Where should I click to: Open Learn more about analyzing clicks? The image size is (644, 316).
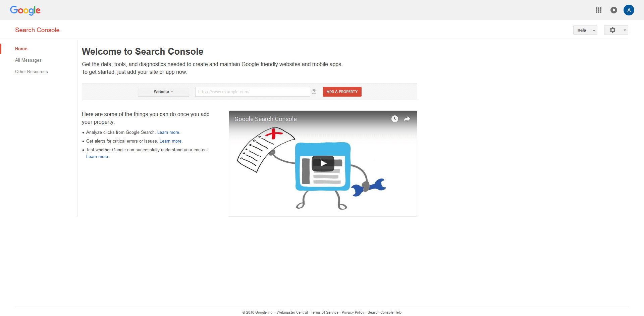pos(168,132)
